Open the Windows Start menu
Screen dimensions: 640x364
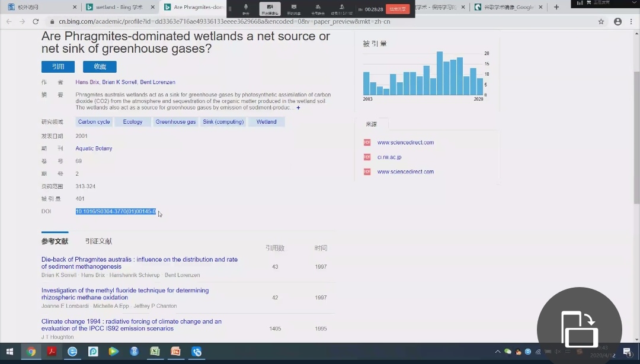coord(9,352)
